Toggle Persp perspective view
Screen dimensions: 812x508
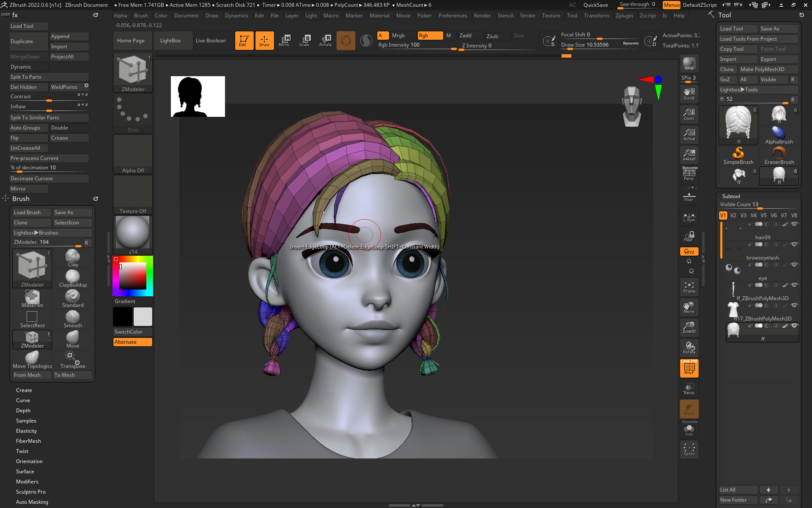tap(689, 174)
